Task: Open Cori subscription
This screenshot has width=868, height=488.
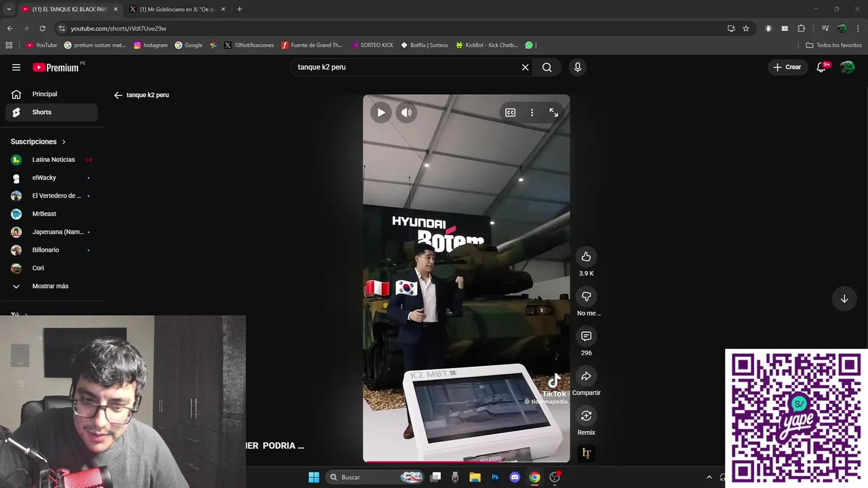Action: point(52,268)
